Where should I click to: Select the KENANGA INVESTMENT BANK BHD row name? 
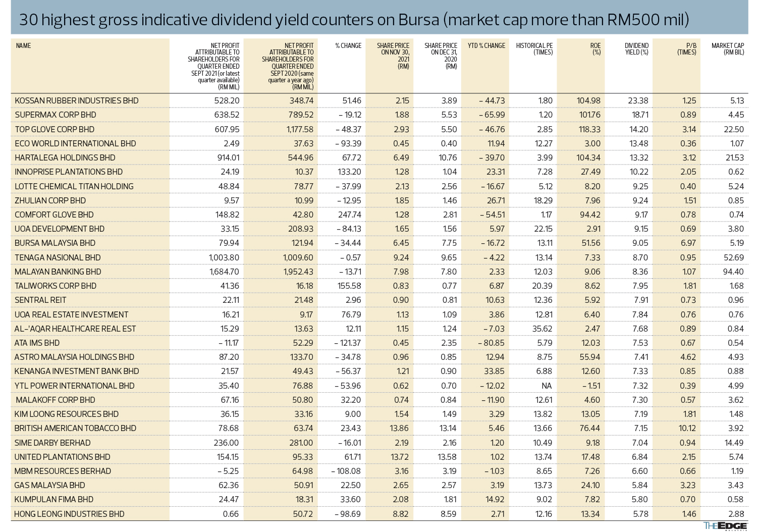(77, 371)
